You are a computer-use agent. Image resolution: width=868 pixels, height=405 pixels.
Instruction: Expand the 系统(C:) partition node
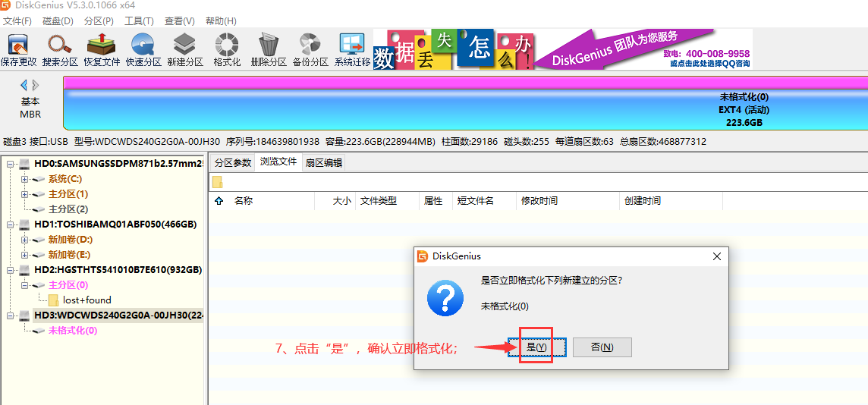tap(24, 179)
